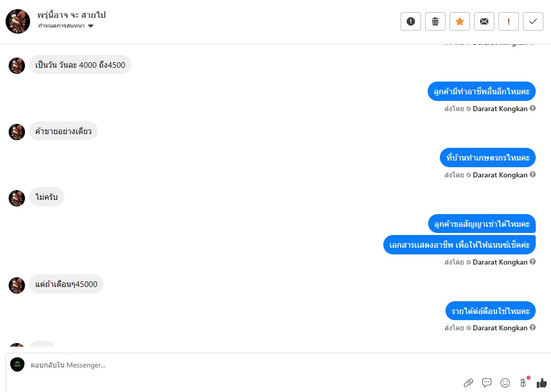
Task: Click the page avatar beside reply box
Action: point(17,364)
